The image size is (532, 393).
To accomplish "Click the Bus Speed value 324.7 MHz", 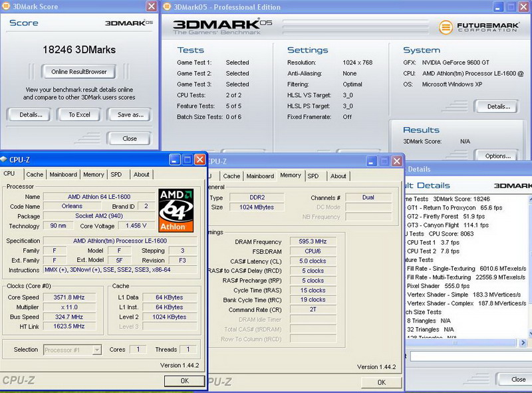I will [69, 317].
